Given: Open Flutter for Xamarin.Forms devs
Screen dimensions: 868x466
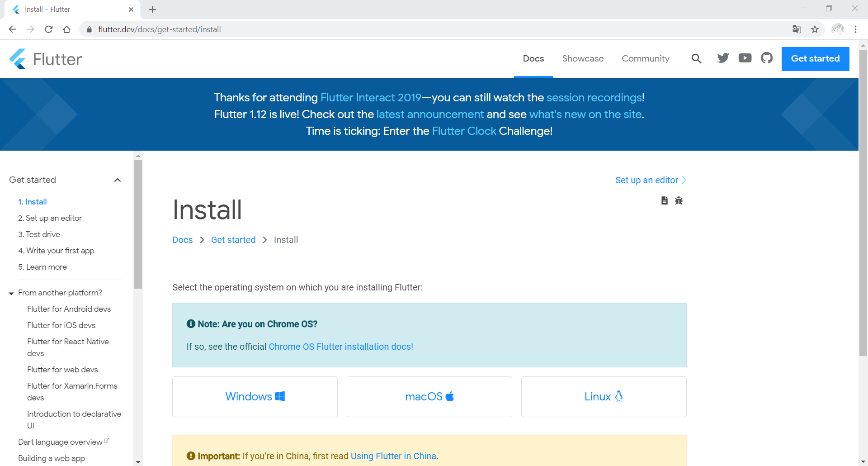Looking at the screenshot, I should [x=72, y=392].
